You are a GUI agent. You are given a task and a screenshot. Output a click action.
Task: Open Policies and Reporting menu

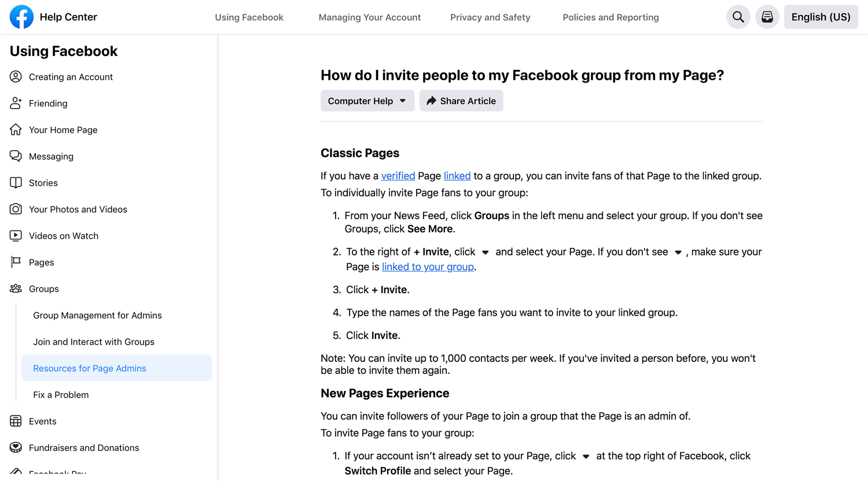(610, 17)
